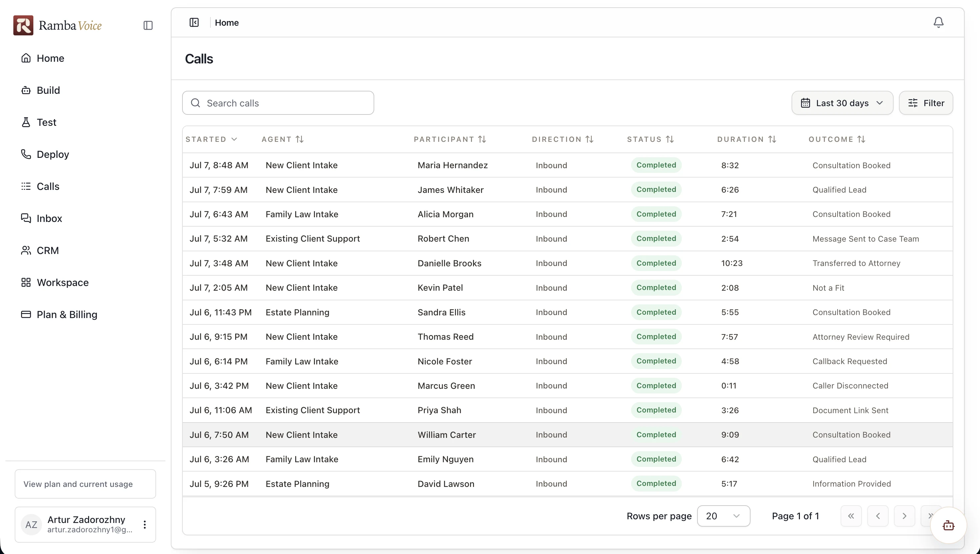
Task: Click the Callback Requested outcome
Action: pos(850,361)
